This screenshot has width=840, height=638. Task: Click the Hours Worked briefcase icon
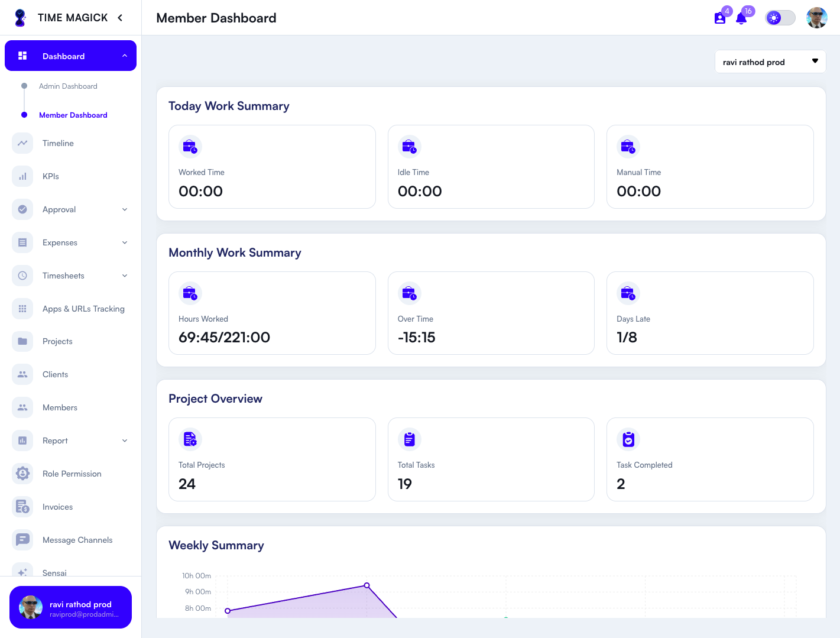pyautogui.click(x=190, y=293)
